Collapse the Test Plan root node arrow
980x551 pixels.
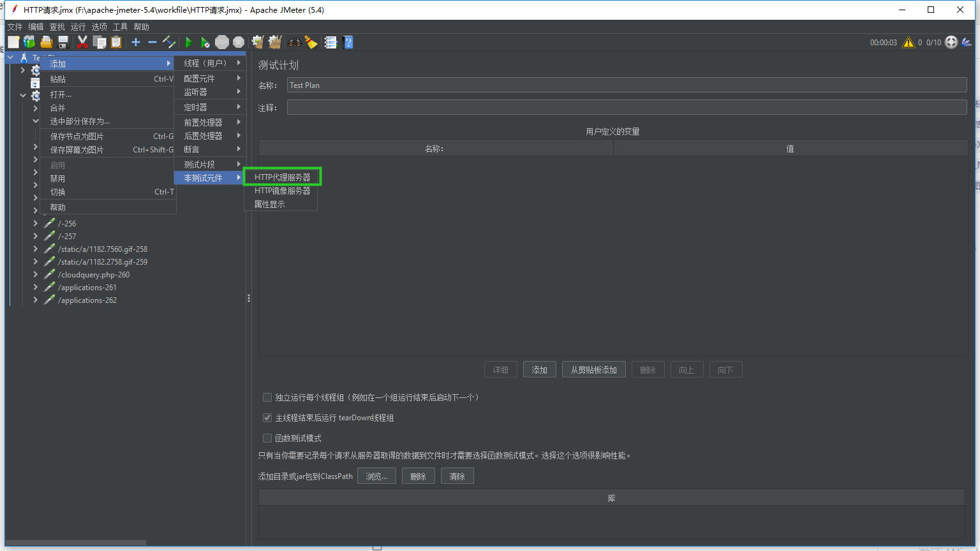click(x=10, y=57)
